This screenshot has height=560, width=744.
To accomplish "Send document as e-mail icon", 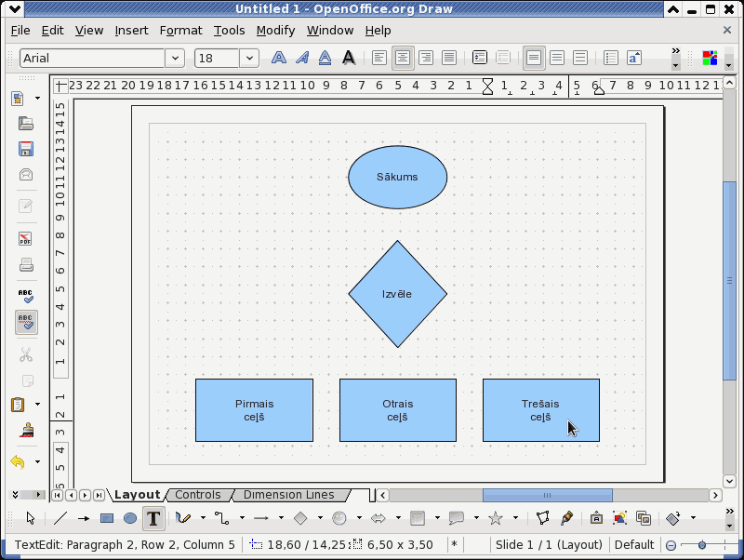I will (26, 174).
